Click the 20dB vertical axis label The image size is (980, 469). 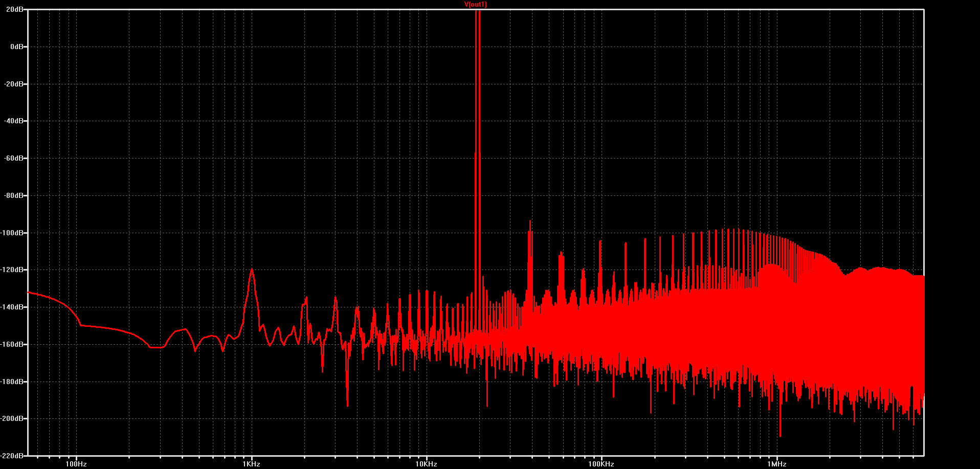15,10
